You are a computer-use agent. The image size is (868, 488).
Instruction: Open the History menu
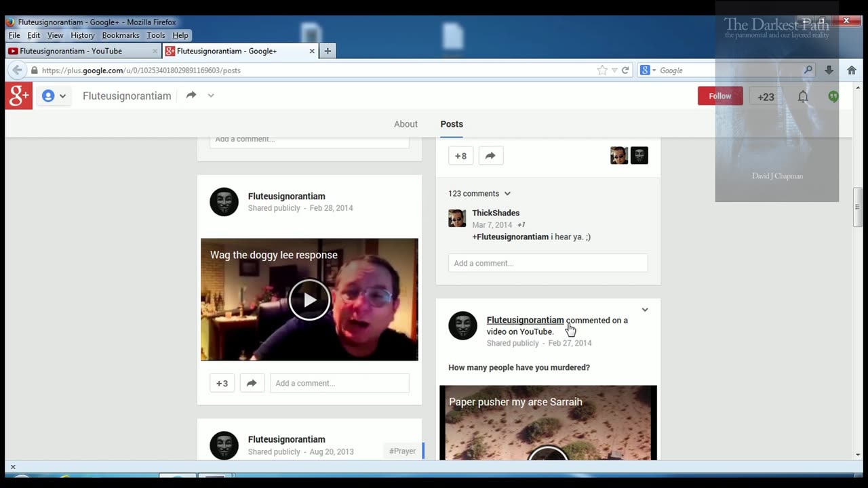click(83, 35)
